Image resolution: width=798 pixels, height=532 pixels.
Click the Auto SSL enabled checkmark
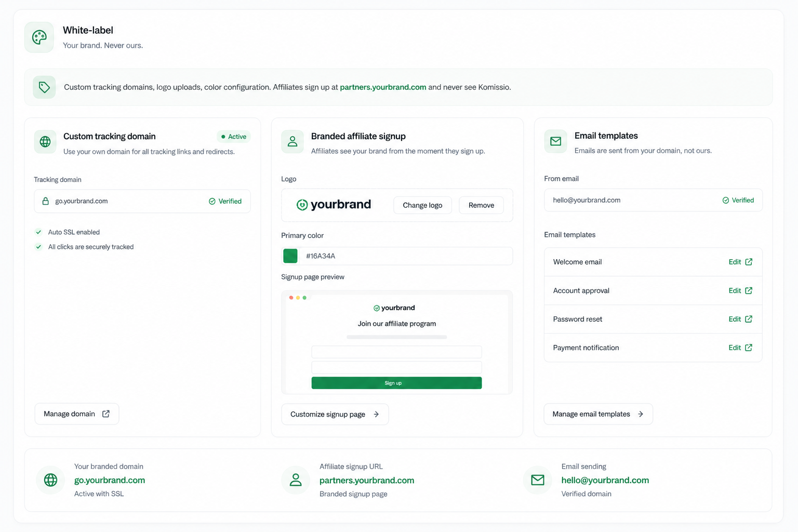tap(38, 232)
